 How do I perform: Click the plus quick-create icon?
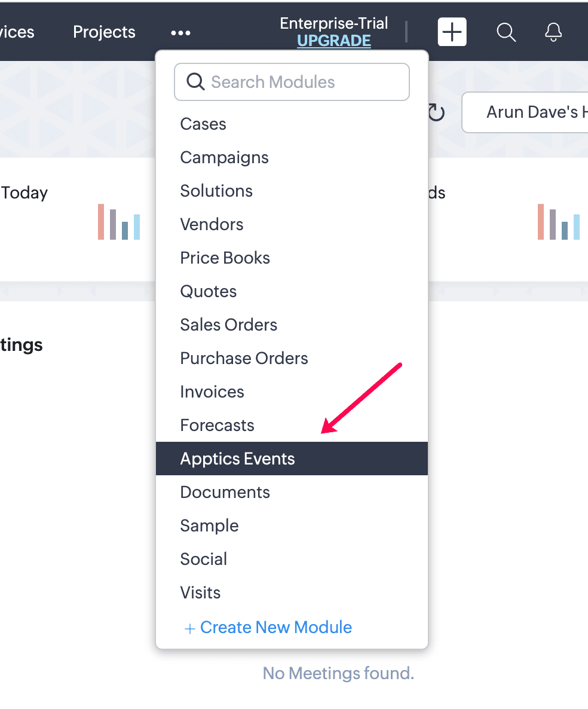(452, 32)
